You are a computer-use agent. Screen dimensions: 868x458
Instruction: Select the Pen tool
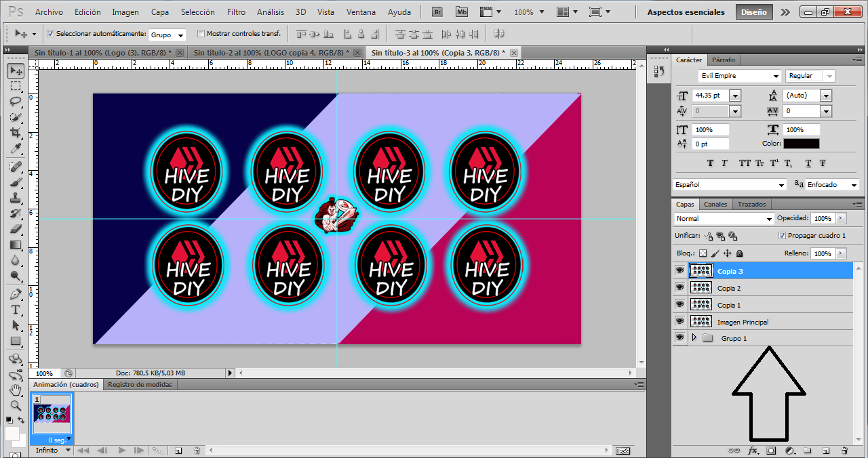[16, 294]
